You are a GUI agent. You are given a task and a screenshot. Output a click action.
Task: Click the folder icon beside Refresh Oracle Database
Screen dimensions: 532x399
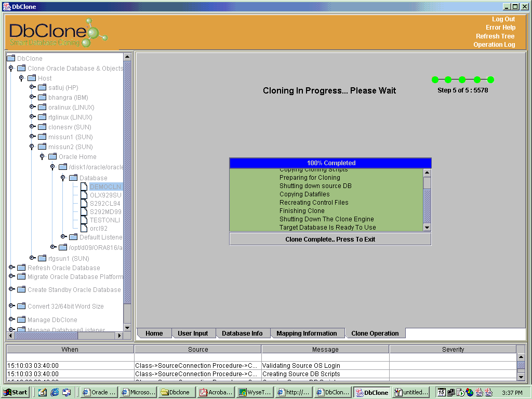[21, 268]
